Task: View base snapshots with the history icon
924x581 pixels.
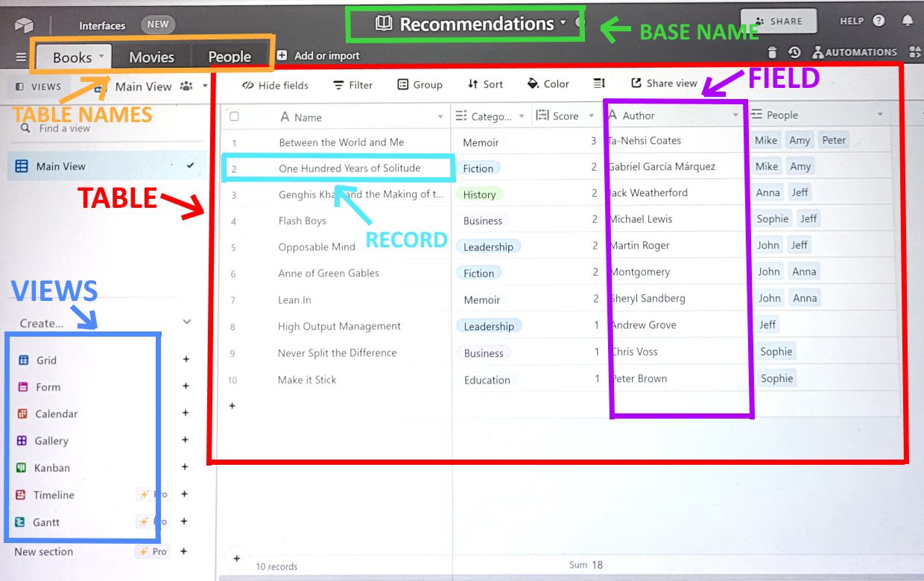Action: click(794, 52)
